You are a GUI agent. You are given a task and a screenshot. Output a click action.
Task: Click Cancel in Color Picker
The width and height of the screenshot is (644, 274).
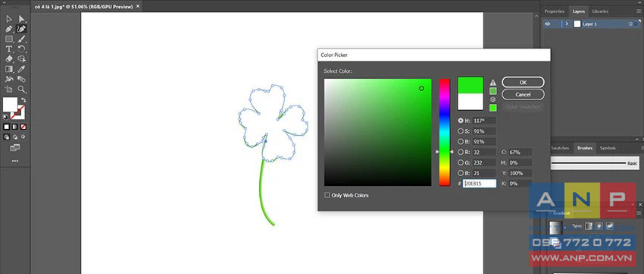(x=523, y=94)
